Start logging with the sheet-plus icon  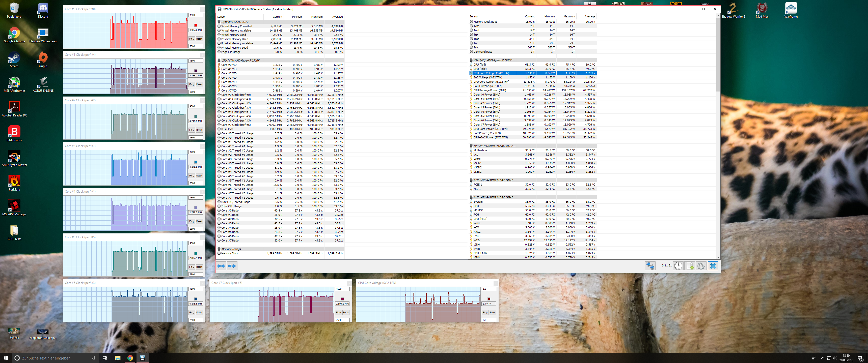tap(690, 266)
